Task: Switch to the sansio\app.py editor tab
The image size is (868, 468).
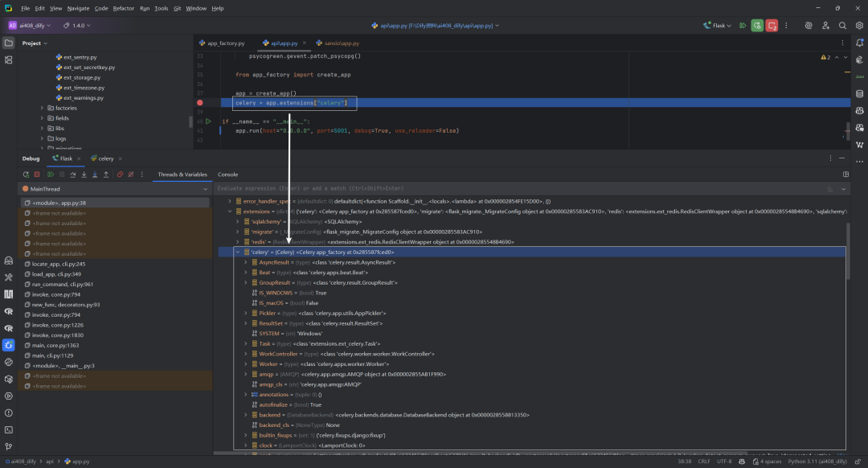Action: point(337,43)
